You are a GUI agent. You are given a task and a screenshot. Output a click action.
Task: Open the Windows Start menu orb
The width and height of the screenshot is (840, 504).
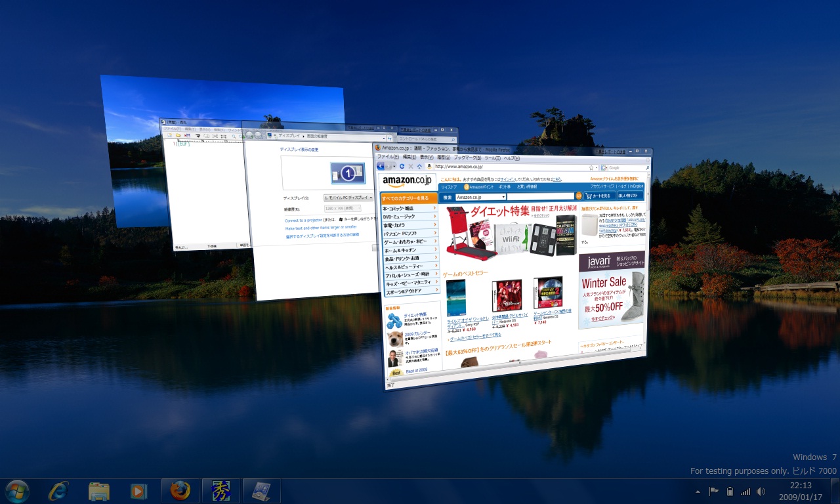point(17,490)
